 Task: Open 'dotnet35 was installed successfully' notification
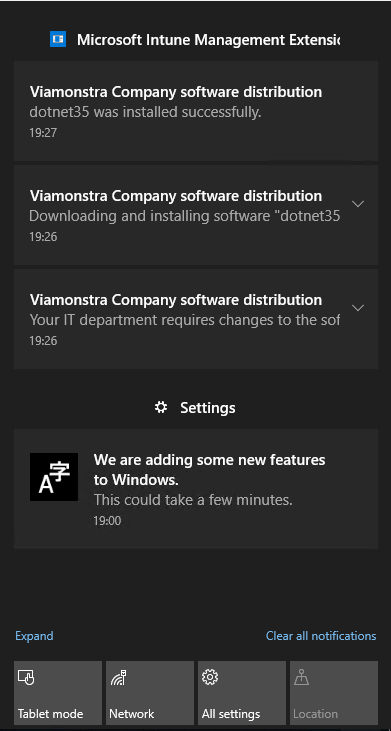pyautogui.click(x=196, y=111)
